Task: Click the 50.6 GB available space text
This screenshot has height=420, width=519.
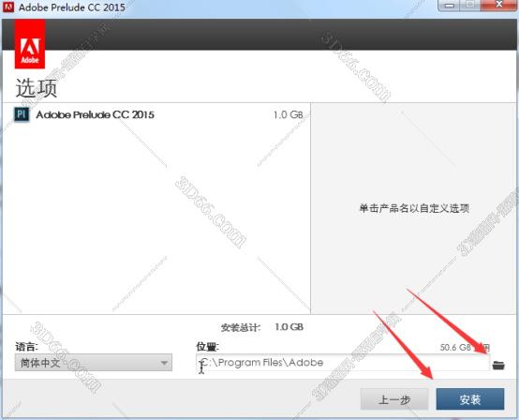Action: click(x=465, y=347)
